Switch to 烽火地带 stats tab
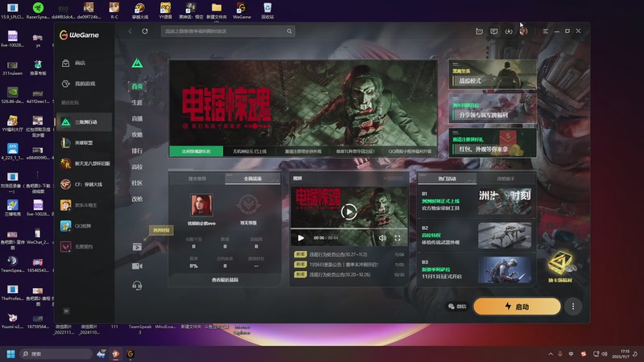Screen dimensions: 644x362 pos(197,179)
